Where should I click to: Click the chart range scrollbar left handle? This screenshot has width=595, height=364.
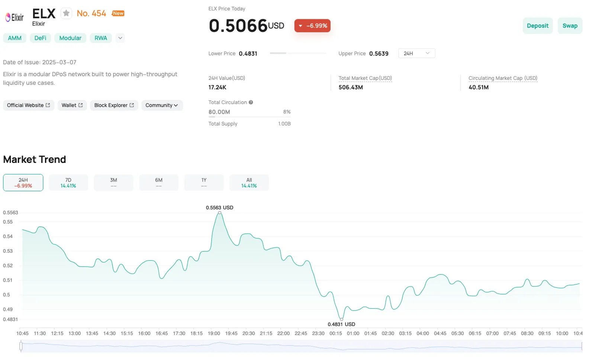(21, 346)
